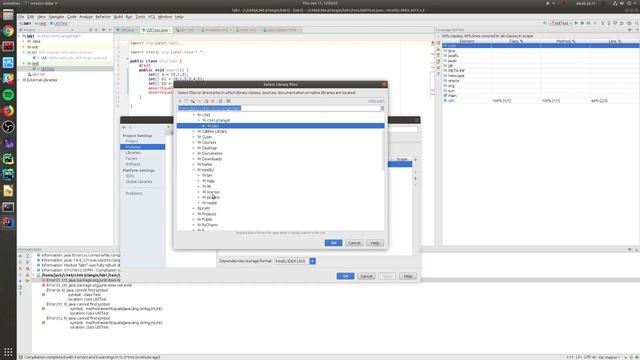Image resolution: width=640 pixels, height=360 pixels.
Task: Select Global Libraries under Platform Settings
Action: tap(139, 182)
